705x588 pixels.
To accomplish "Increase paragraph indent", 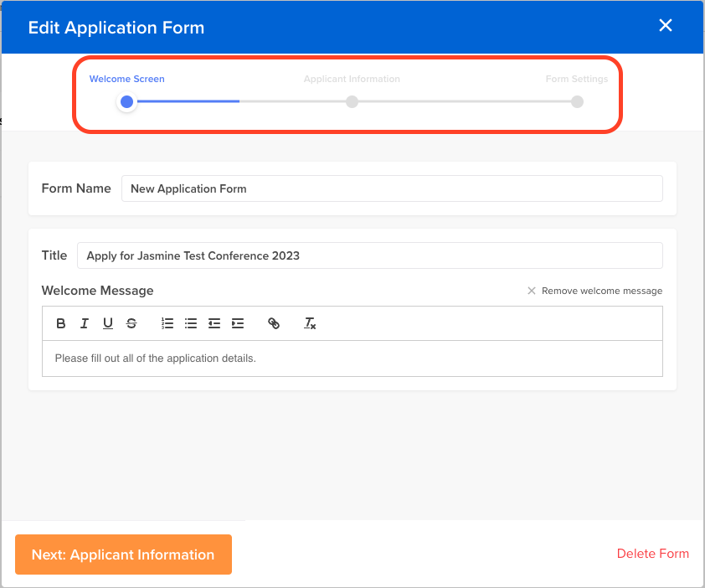I will pos(237,323).
